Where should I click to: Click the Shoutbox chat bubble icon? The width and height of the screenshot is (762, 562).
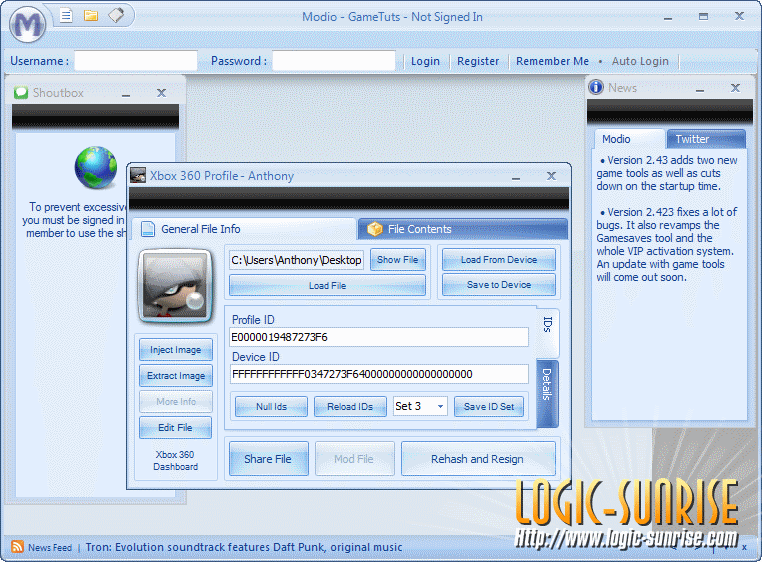[x=21, y=92]
